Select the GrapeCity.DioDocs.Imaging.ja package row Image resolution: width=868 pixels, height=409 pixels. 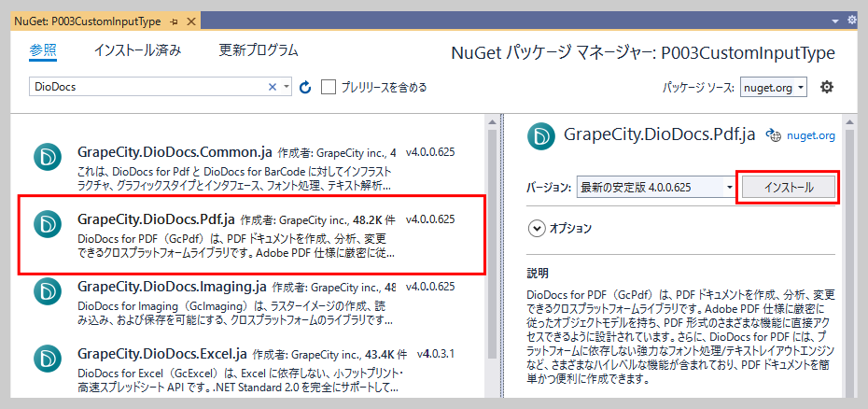coord(254,303)
